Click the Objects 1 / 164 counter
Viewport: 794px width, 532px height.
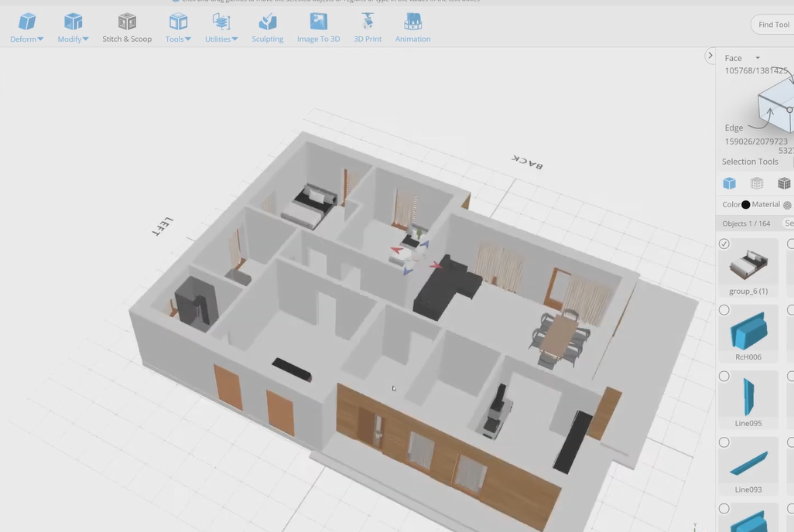pyautogui.click(x=746, y=223)
